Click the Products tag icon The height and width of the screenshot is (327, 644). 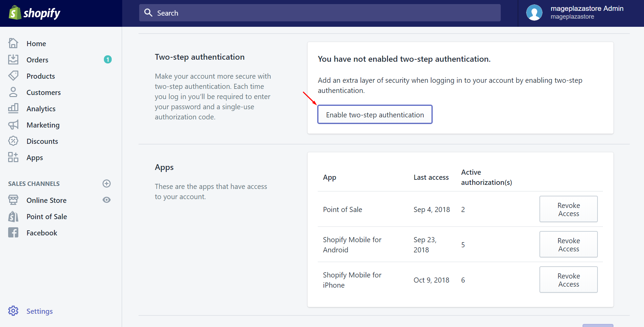[13, 76]
